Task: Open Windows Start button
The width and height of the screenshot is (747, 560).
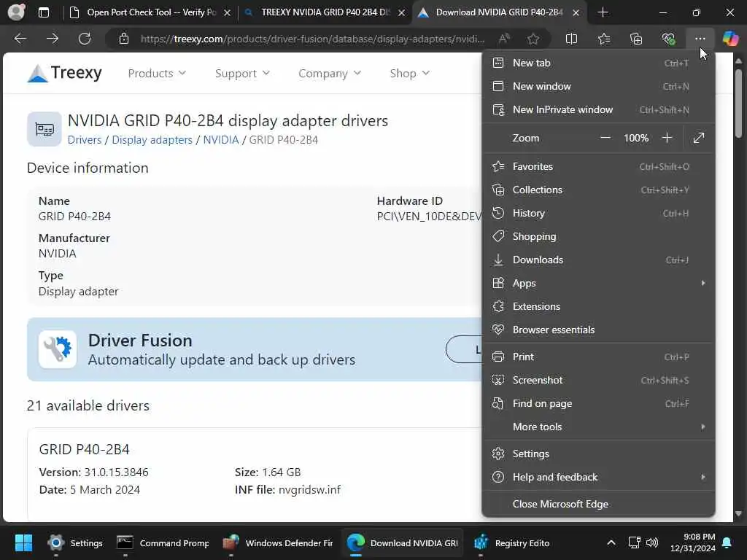Action: [x=23, y=542]
